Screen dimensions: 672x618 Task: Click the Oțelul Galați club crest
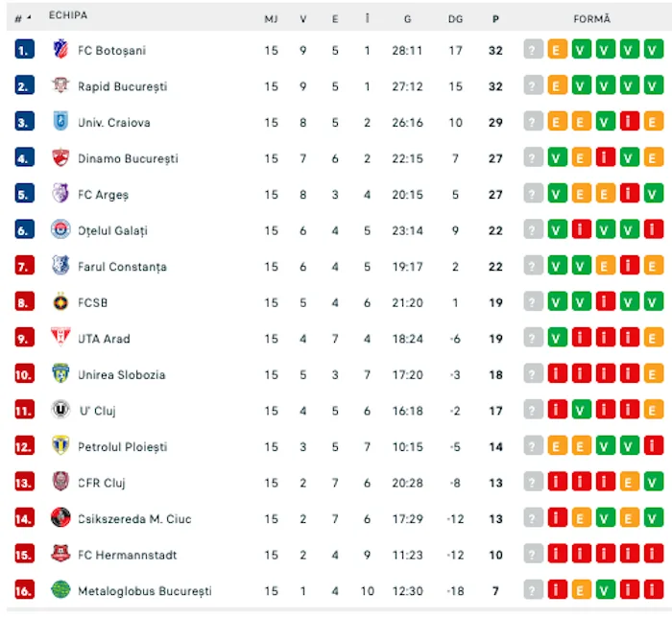coord(60,230)
